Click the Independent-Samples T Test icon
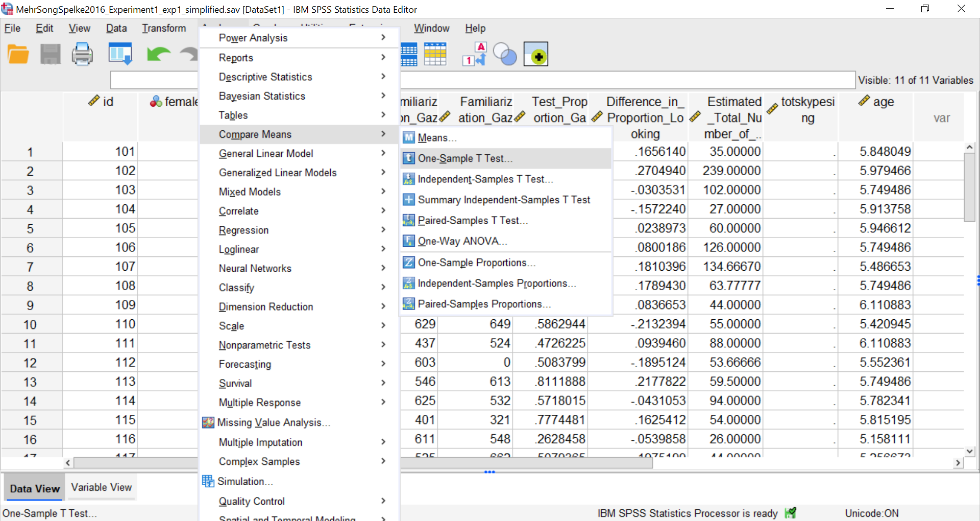 coord(409,179)
